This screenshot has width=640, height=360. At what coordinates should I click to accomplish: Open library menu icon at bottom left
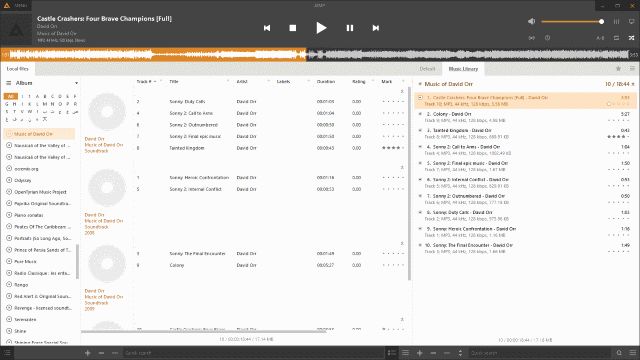(x=7, y=353)
